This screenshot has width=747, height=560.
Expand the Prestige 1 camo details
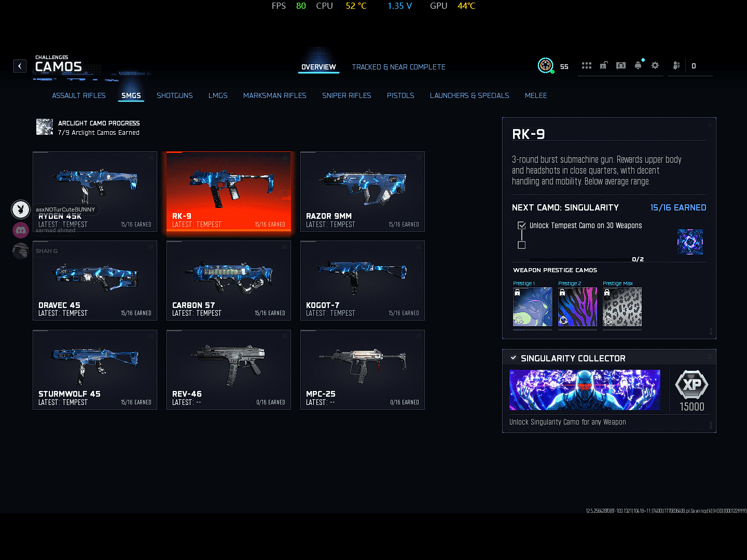tap(532, 306)
